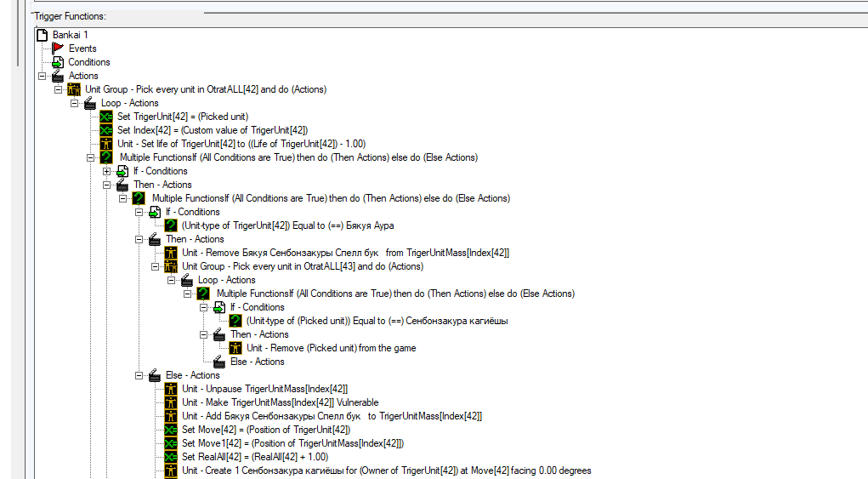Collapse the top-level Actions node

tap(42, 76)
